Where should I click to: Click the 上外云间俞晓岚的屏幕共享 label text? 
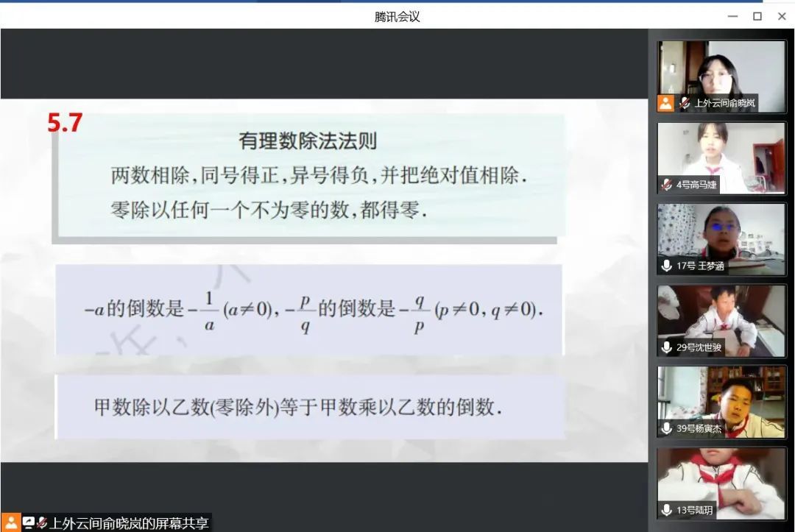coord(129,523)
